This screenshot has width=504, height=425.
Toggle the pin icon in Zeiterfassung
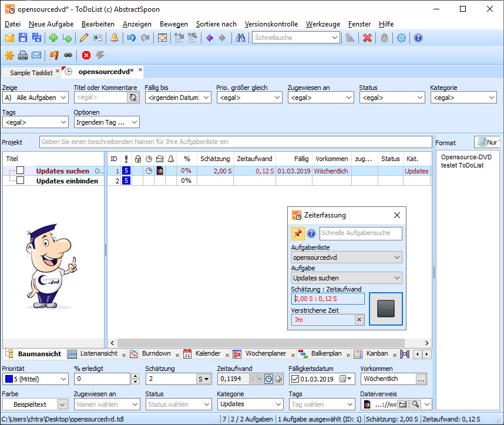click(x=298, y=233)
